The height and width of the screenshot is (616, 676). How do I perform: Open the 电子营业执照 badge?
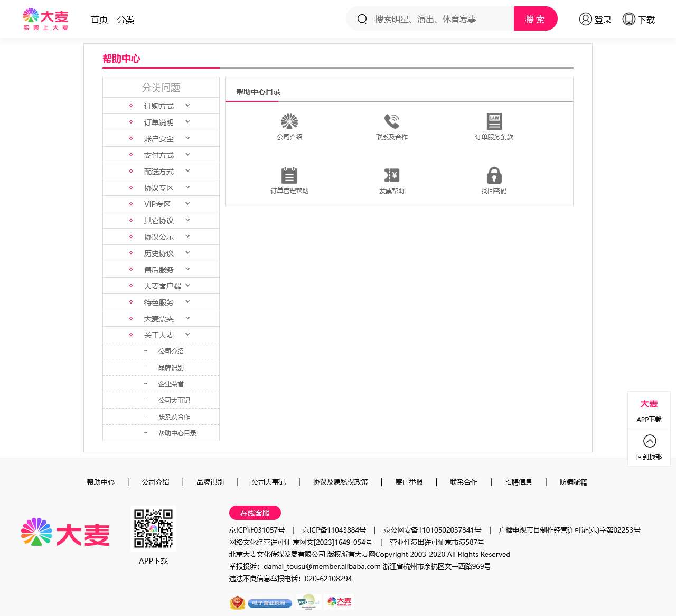coord(270,603)
